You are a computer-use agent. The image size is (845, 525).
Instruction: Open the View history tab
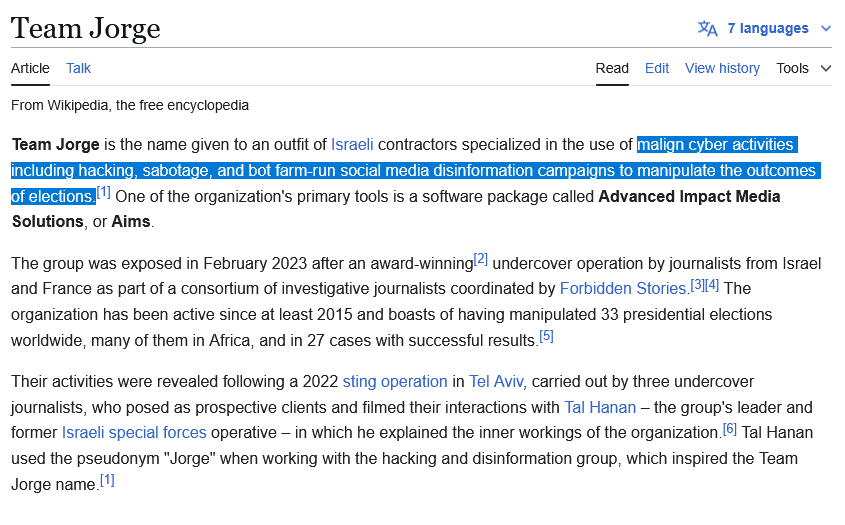pyautogui.click(x=722, y=68)
